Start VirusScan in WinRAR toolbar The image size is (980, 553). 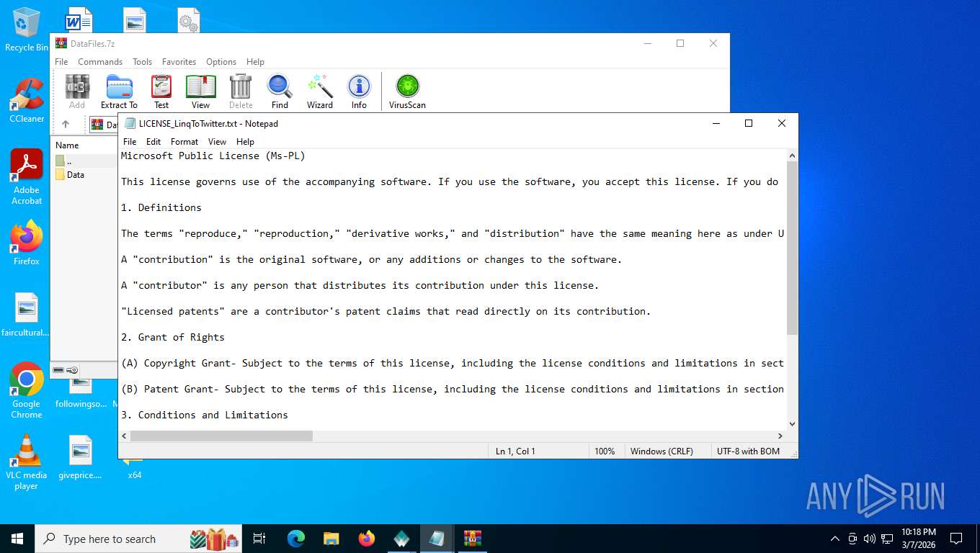coord(407,91)
